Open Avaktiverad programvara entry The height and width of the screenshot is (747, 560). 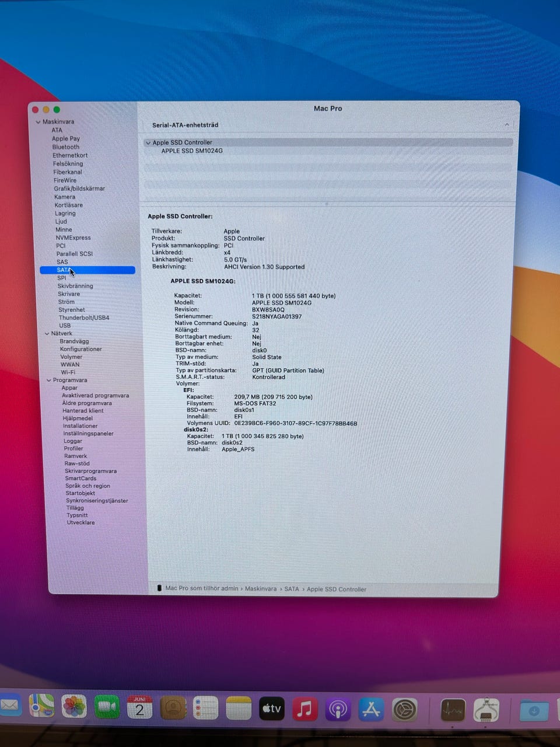(96, 395)
